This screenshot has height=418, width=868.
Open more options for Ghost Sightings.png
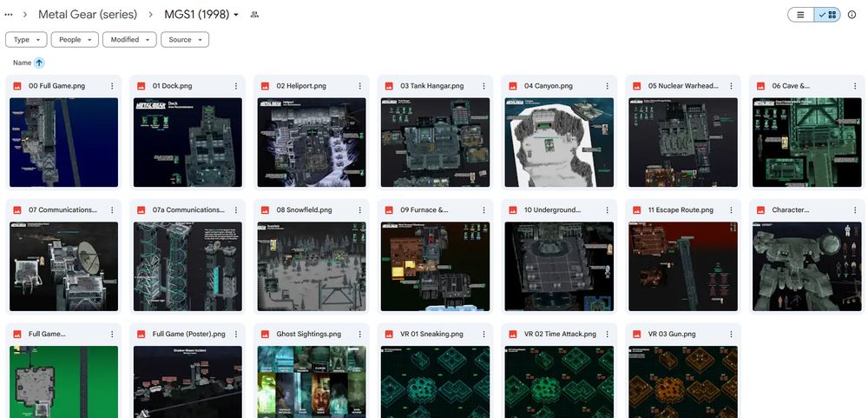(360, 335)
